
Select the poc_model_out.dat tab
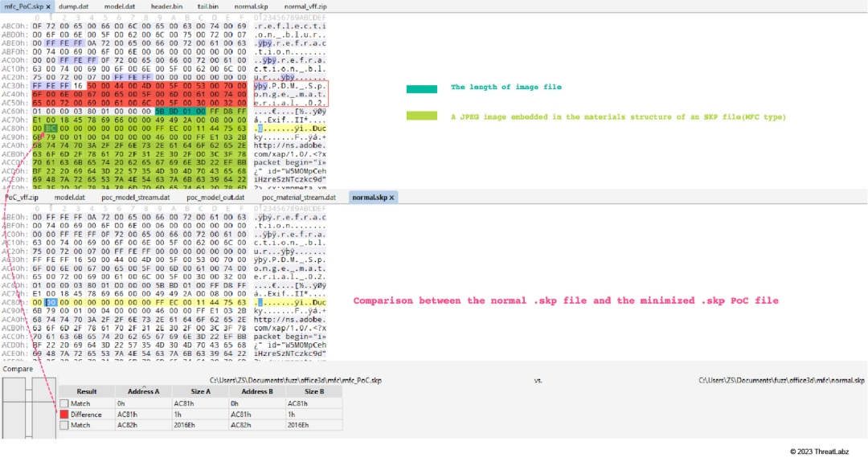click(x=215, y=197)
